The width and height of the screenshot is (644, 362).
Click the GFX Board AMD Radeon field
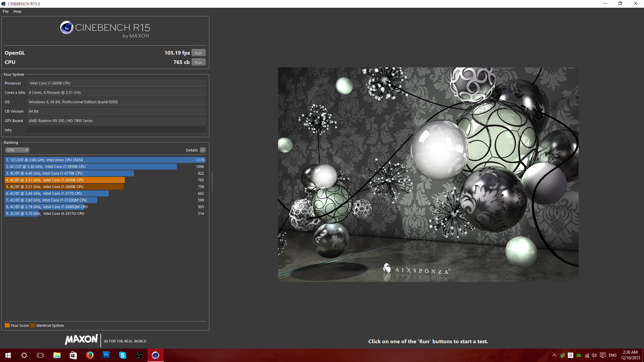116,121
